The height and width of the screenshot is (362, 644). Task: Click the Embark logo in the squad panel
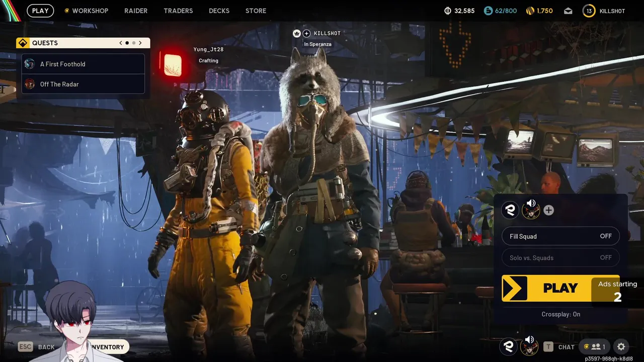tap(510, 210)
